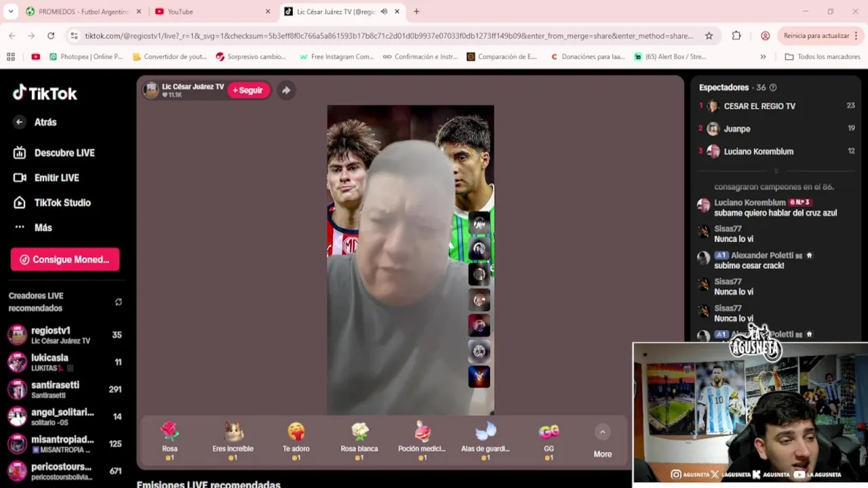Open the apps grid in bookmarks bar
Viewport: 868px width, 488px height.
pos(11,57)
